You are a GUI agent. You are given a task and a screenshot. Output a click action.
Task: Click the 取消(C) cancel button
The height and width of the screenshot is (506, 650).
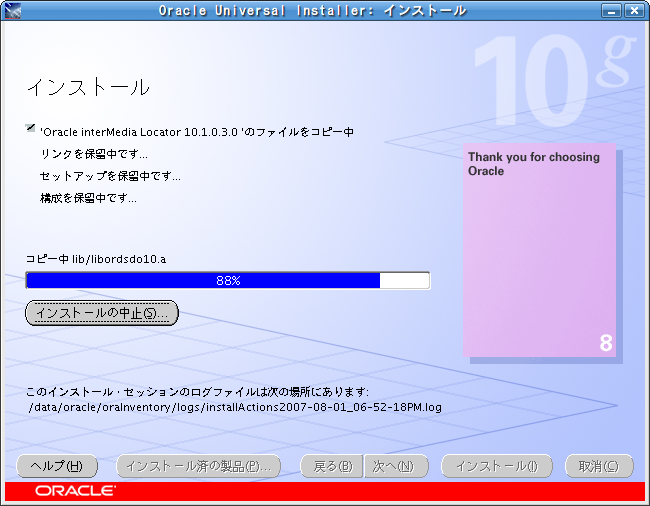coord(599,466)
